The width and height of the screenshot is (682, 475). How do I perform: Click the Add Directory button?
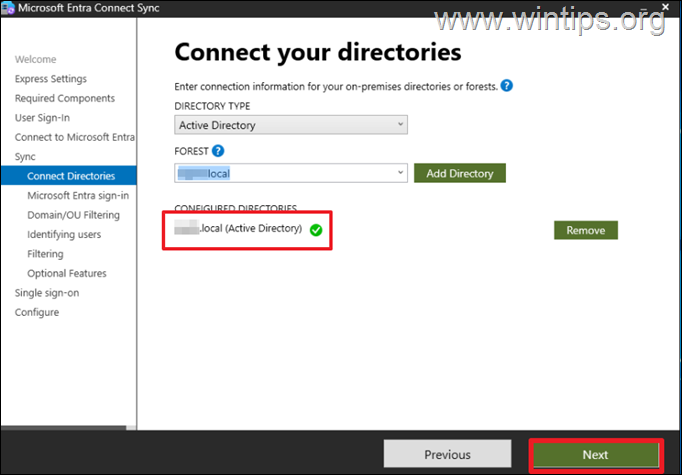[460, 173]
